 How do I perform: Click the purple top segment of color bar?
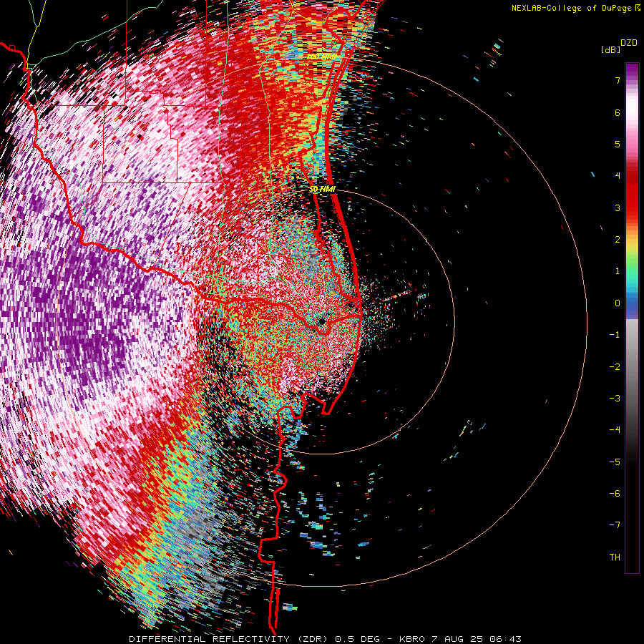click(632, 70)
